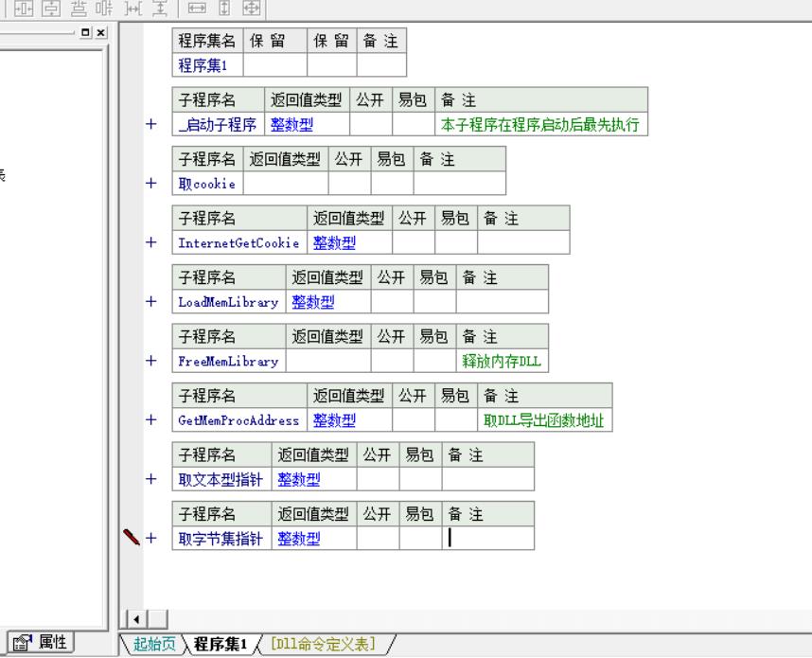
Task: Click the empty return type cell of 取cookie
Action: (x=286, y=184)
